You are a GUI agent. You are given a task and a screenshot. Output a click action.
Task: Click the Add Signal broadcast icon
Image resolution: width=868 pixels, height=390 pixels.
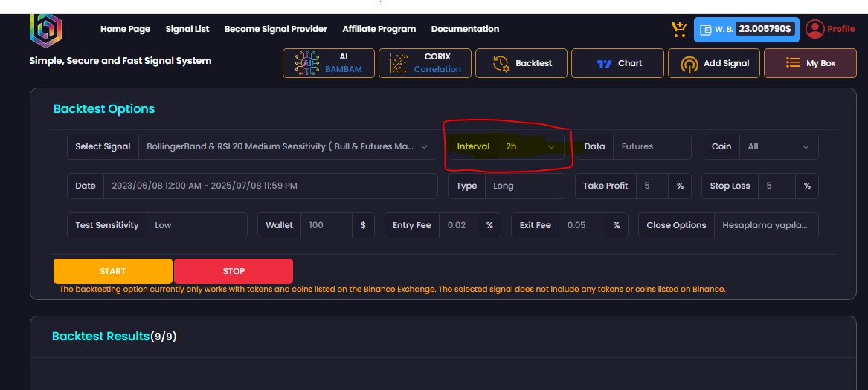(689, 64)
